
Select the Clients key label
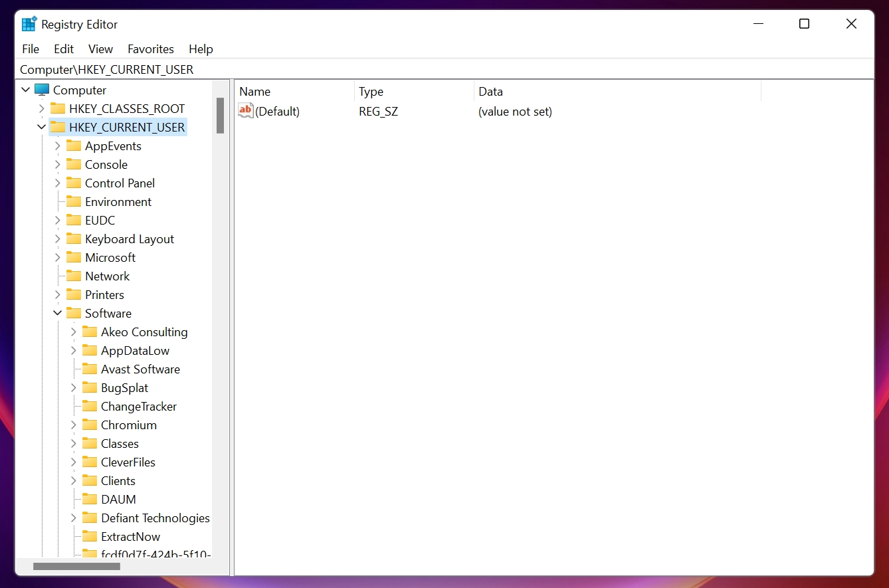(x=118, y=480)
